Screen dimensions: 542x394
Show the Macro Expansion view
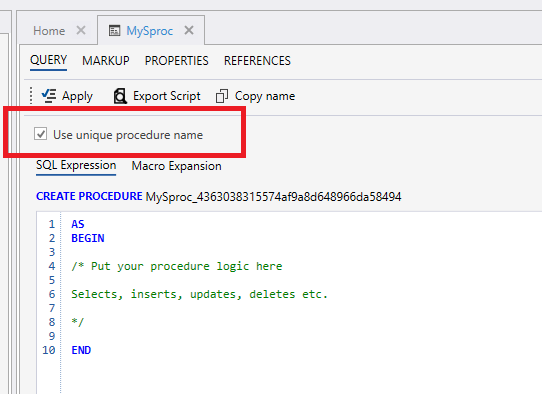(176, 166)
